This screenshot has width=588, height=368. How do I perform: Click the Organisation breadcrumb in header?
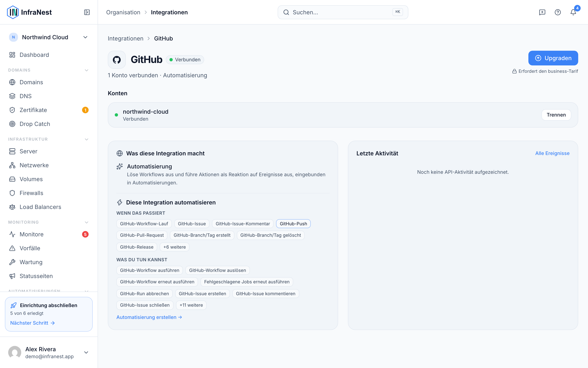point(123,12)
